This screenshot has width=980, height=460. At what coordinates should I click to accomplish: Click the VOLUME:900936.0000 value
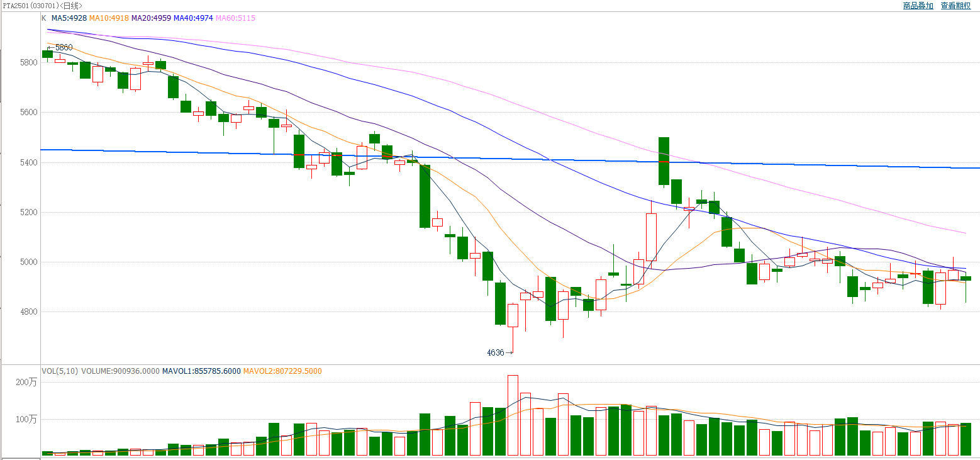point(120,371)
